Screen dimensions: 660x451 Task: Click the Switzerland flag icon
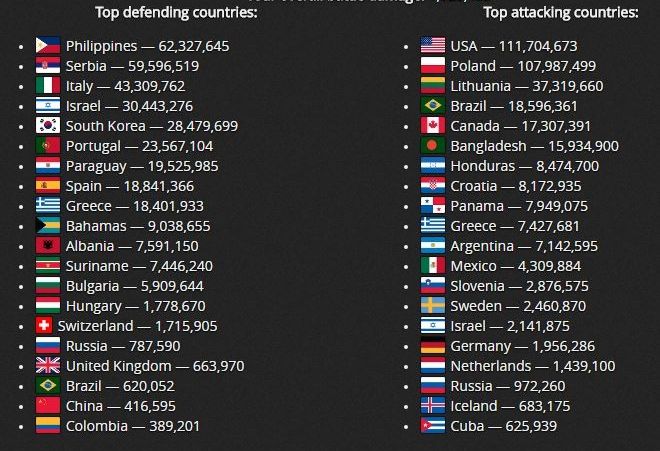coord(44,326)
